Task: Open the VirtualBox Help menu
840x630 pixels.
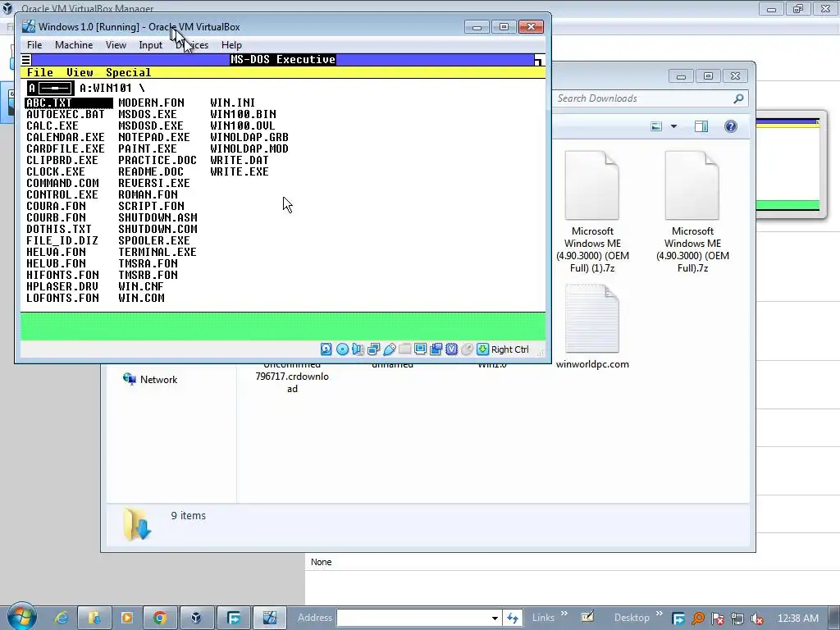Action: 231,45
